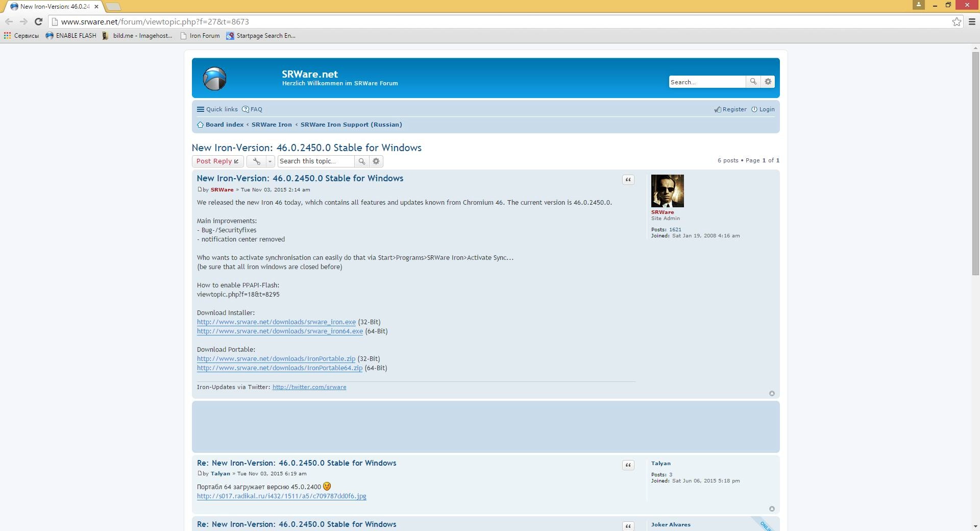The height and width of the screenshot is (531, 980).
Task: Open the FAQ page
Action: click(x=252, y=109)
